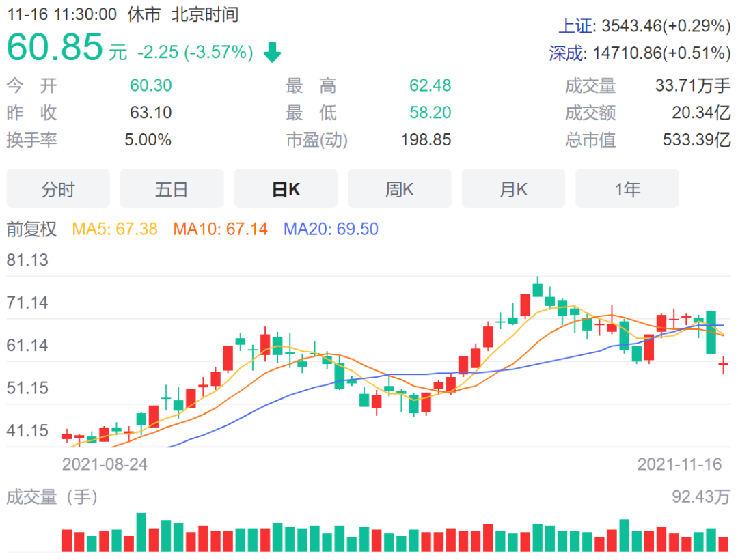Switch to the 月K monthly chart tab
Image resolution: width=738 pixels, height=560 pixels.
513,188
